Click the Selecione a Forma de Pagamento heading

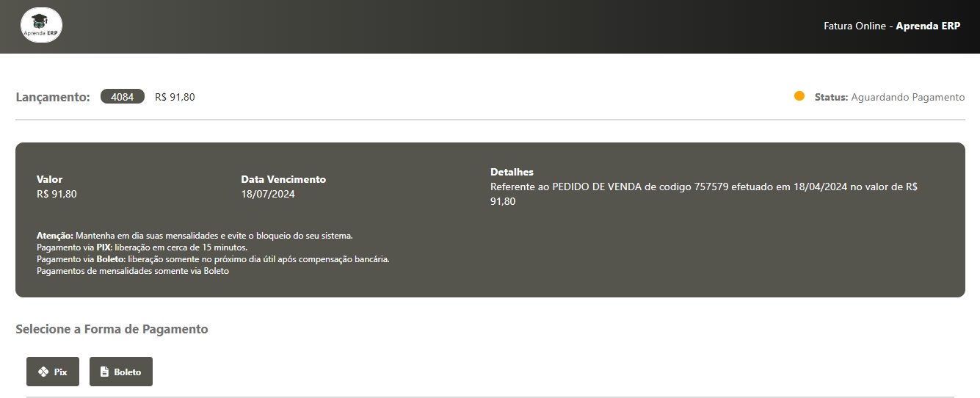tap(112, 329)
